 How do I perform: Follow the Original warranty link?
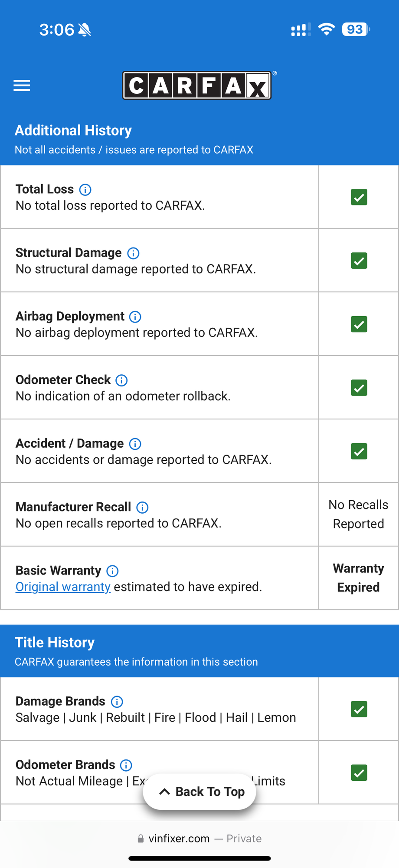[63, 587]
